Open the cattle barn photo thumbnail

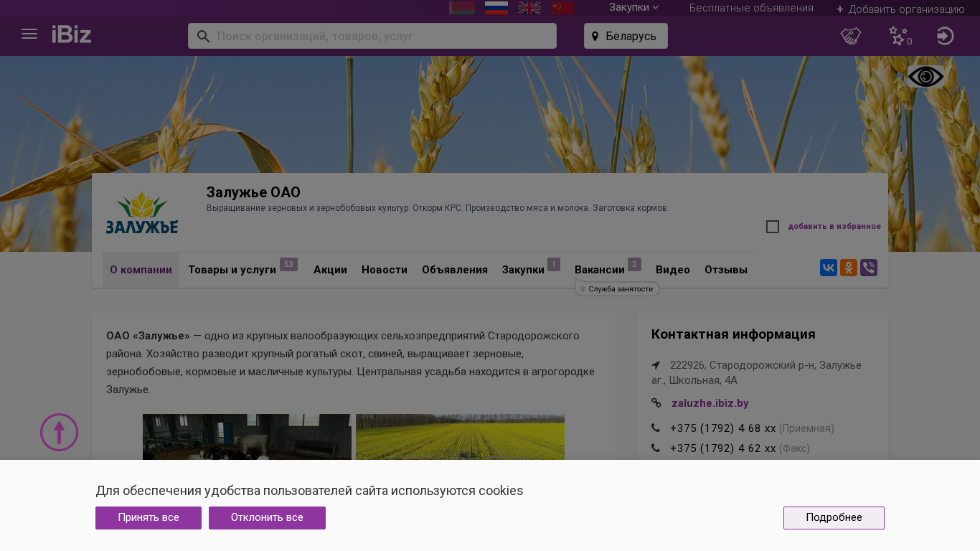tap(247, 437)
